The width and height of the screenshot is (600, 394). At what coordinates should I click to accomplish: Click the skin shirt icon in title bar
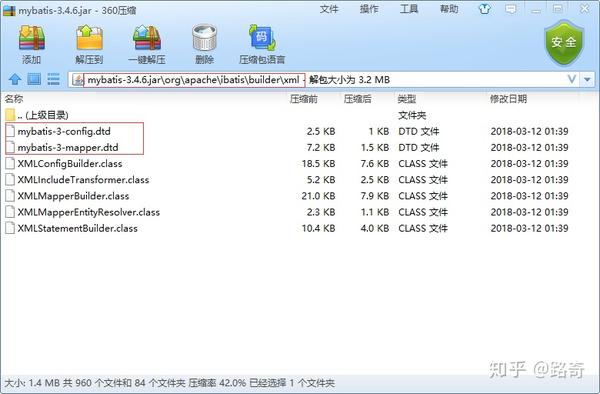[485, 9]
